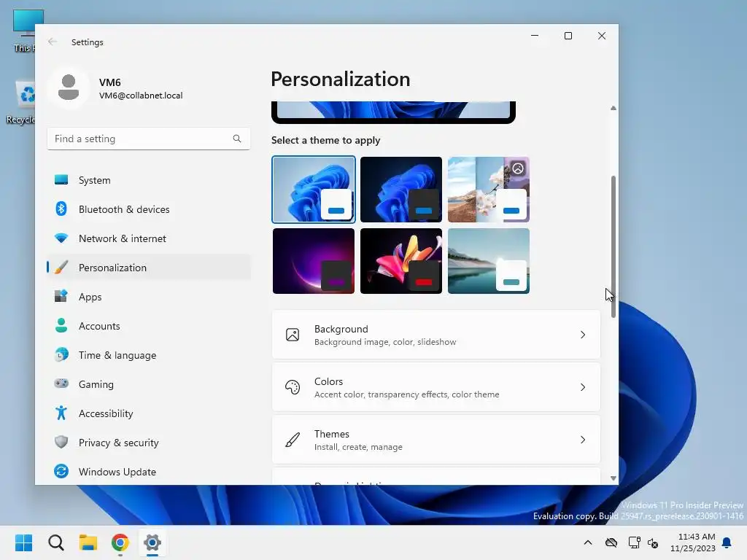The width and height of the screenshot is (747, 560).
Task: Apply the lake Flow theme with teal accent
Action: pos(489,261)
